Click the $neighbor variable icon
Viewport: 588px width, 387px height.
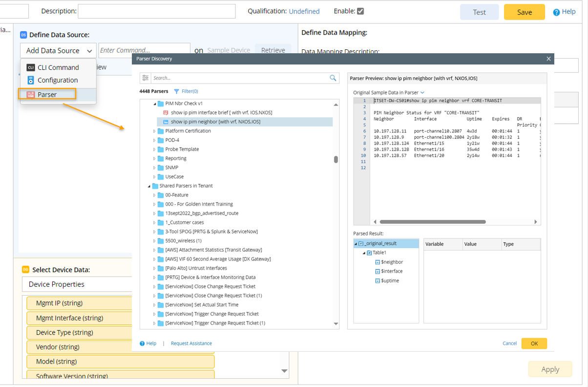coord(377,262)
